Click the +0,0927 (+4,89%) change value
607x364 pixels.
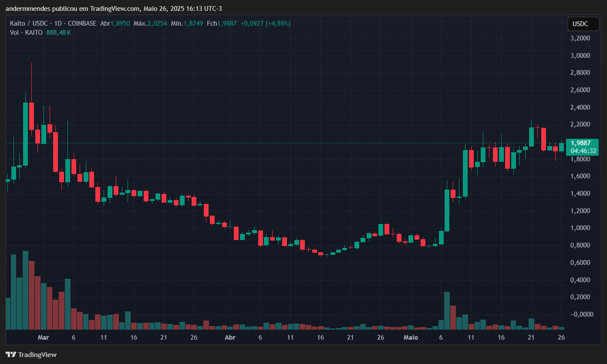click(x=265, y=23)
